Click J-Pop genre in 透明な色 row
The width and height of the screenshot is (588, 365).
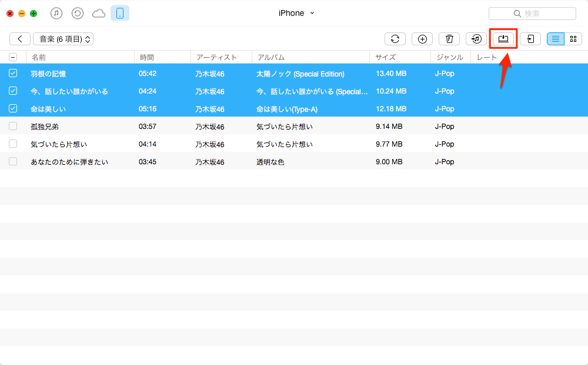tap(445, 162)
